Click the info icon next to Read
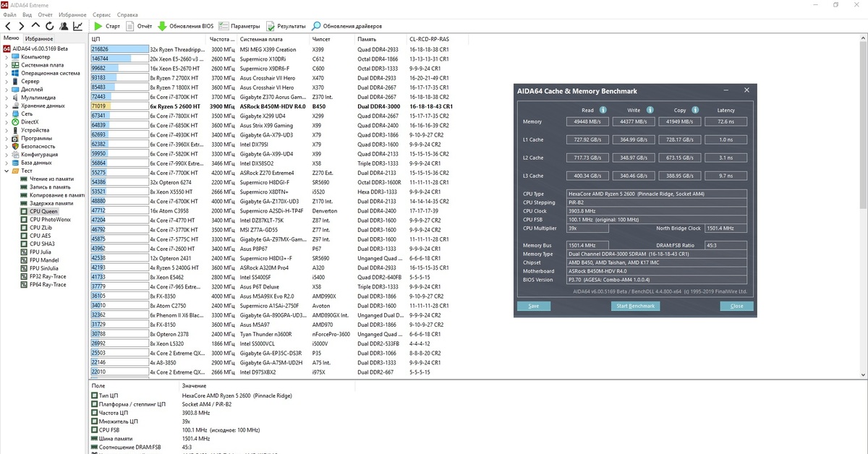 [601, 110]
